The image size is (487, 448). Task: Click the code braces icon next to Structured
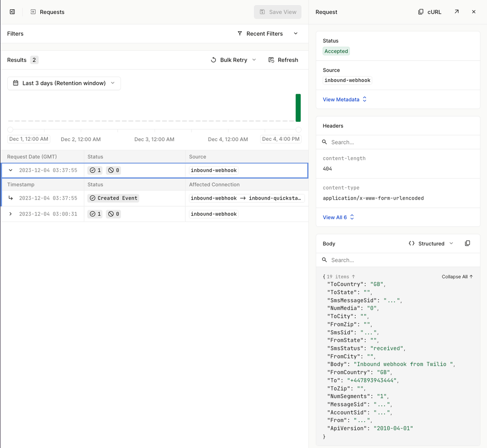[411, 243]
